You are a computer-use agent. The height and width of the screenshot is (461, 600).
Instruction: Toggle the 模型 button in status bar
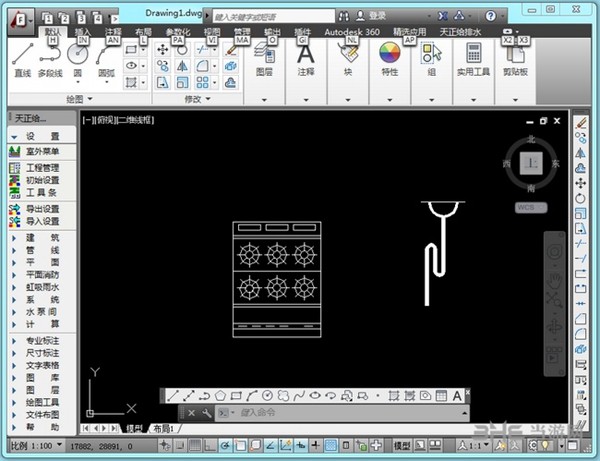point(402,444)
